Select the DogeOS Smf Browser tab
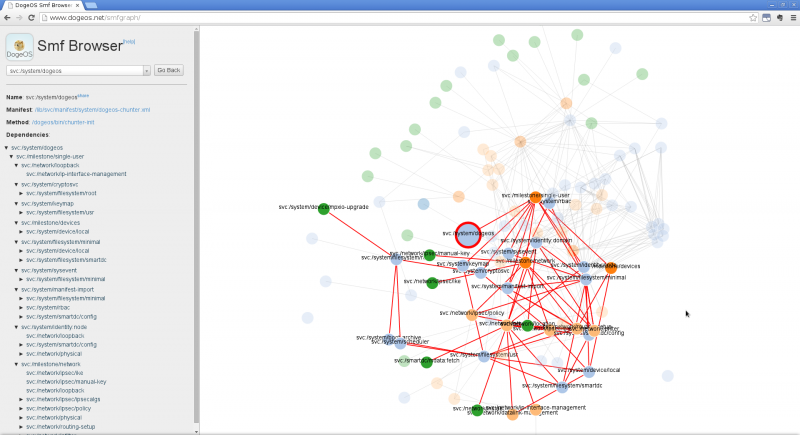 coord(43,5)
